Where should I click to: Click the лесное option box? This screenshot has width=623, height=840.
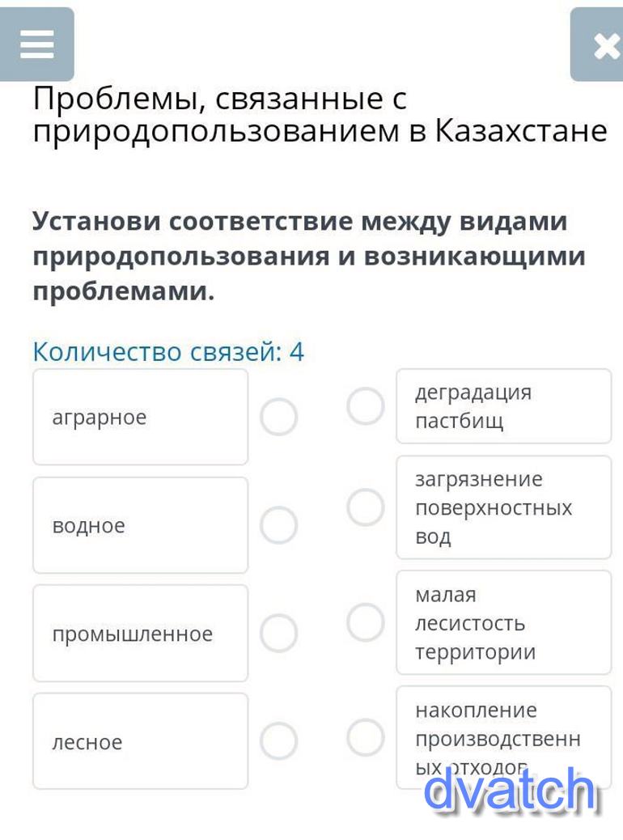point(140,741)
